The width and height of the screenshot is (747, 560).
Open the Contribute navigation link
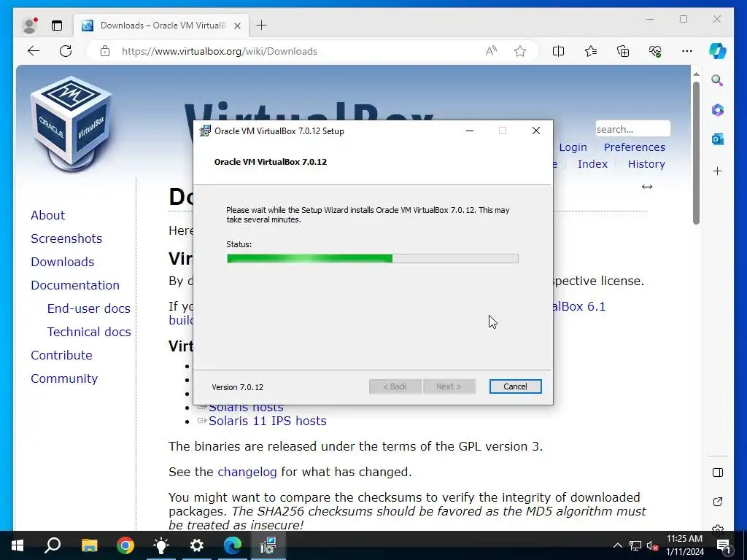(x=61, y=355)
